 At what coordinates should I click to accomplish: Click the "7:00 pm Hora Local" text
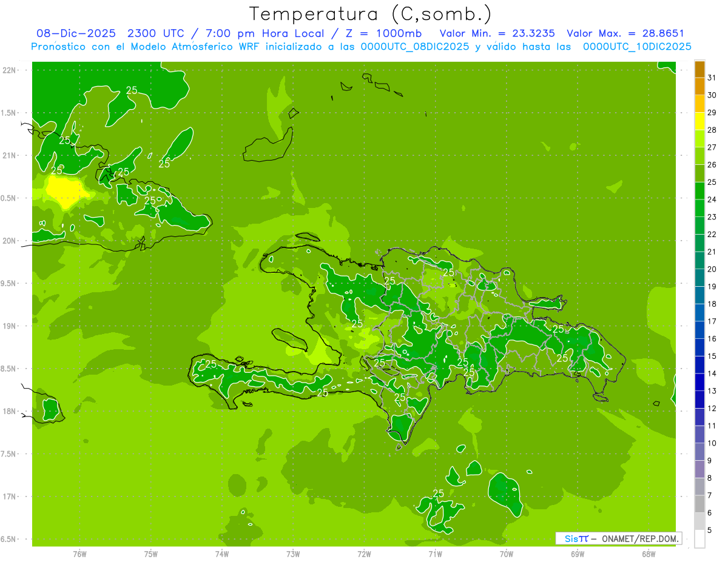[x=268, y=33]
